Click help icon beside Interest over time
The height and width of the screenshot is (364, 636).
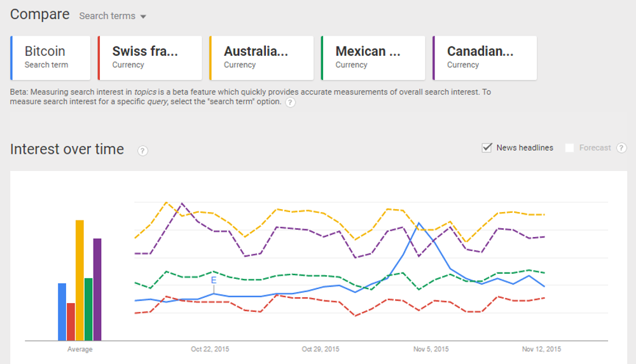click(x=142, y=151)
